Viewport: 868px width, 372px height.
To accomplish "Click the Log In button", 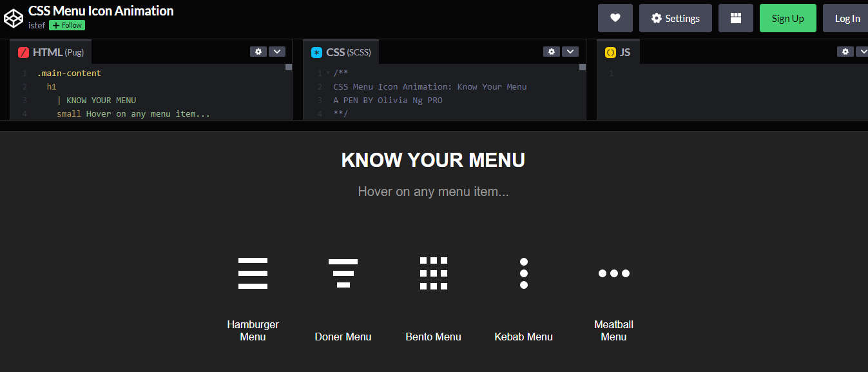I will coord(846,18).
